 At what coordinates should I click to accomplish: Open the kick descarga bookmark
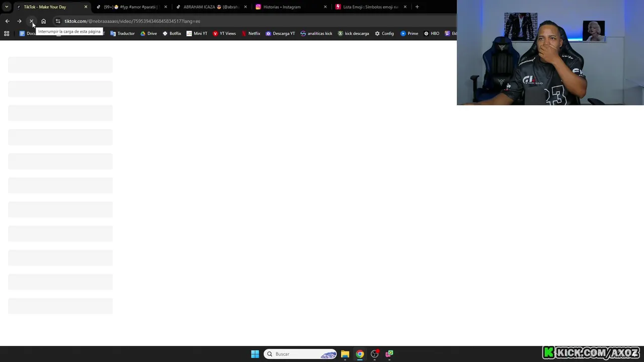tap(353, 34)
